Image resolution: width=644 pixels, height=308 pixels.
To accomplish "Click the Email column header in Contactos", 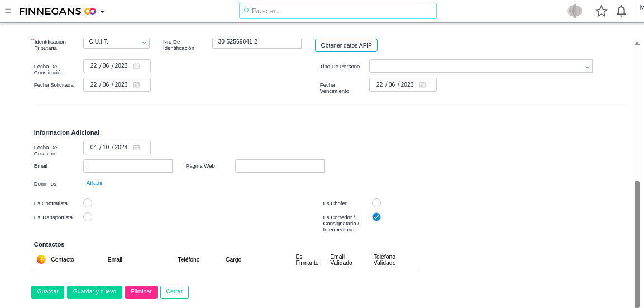I will coord(115,259).
